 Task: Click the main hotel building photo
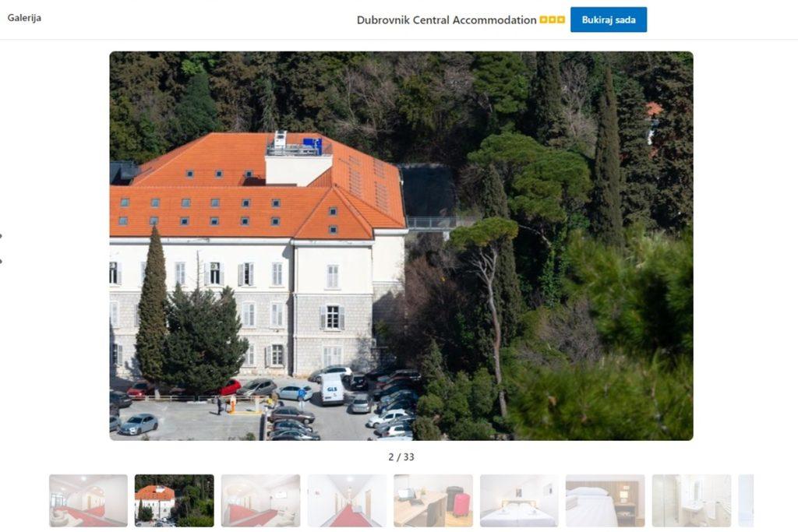(401, 245)
